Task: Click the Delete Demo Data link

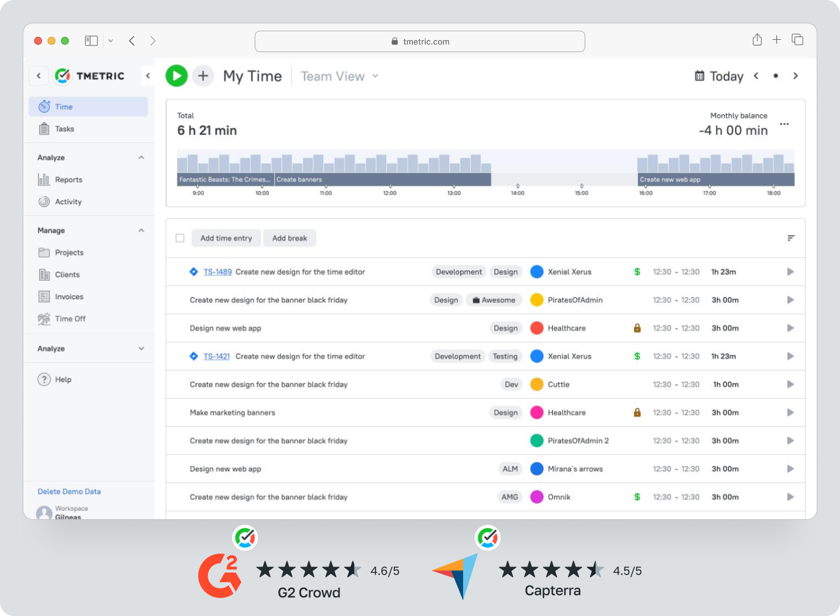Action: (69, 492)
